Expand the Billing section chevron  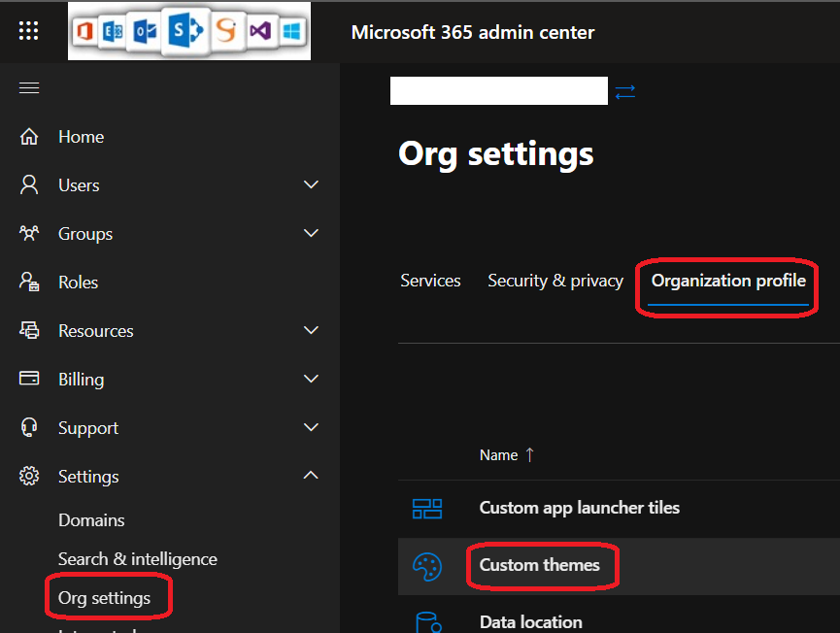click(311, 379)
